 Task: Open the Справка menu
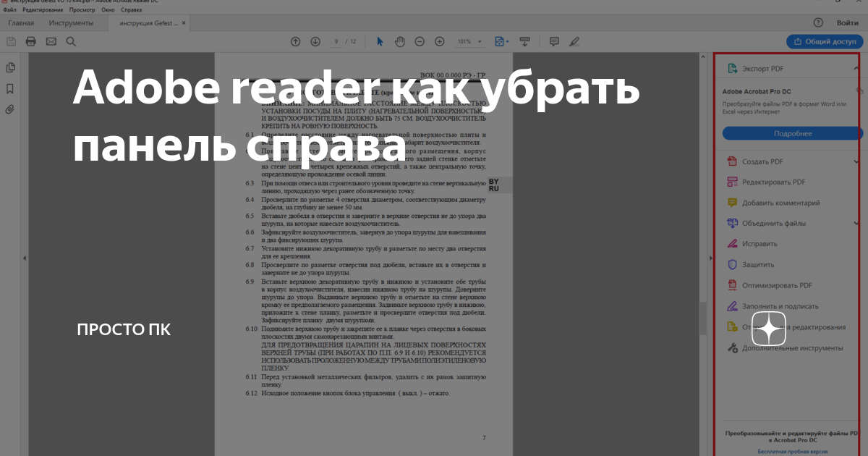click(x=132, y=10)
